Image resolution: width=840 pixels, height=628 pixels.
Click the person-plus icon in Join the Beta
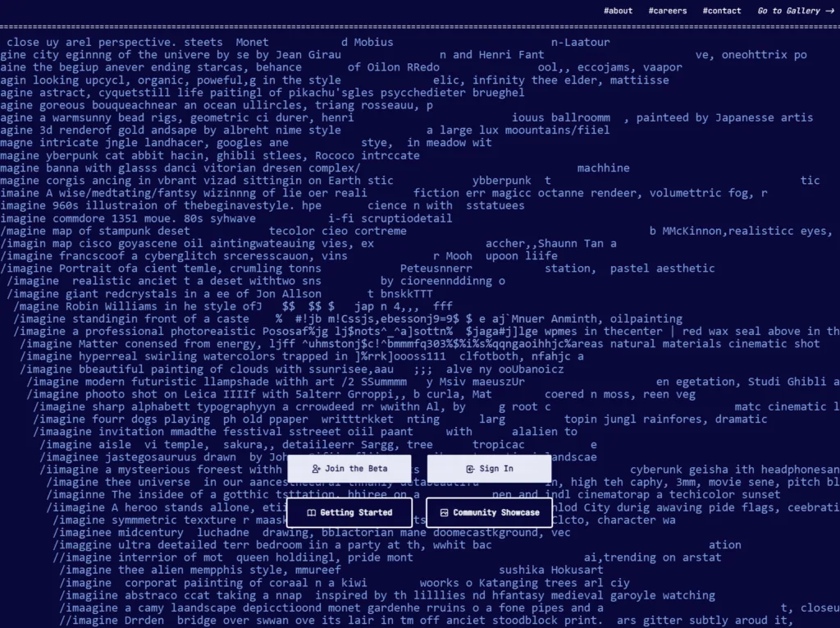click(x=316, y=469)
